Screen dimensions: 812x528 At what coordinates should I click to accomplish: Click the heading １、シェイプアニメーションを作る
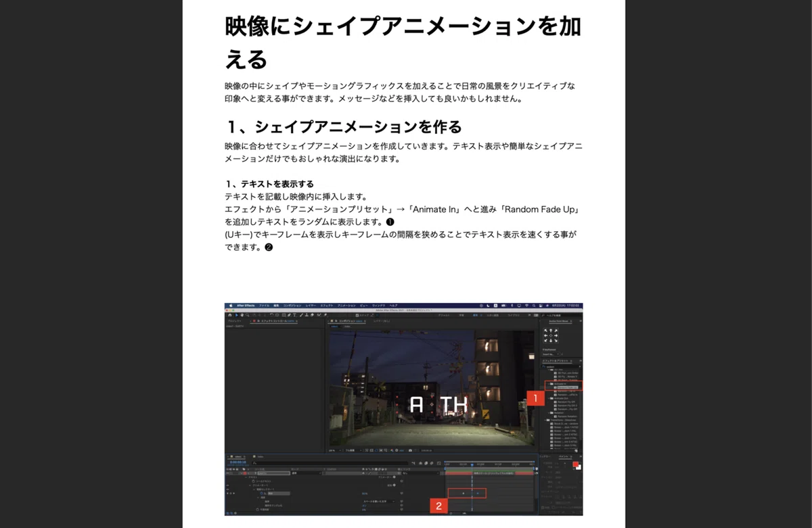pos(344,126)
